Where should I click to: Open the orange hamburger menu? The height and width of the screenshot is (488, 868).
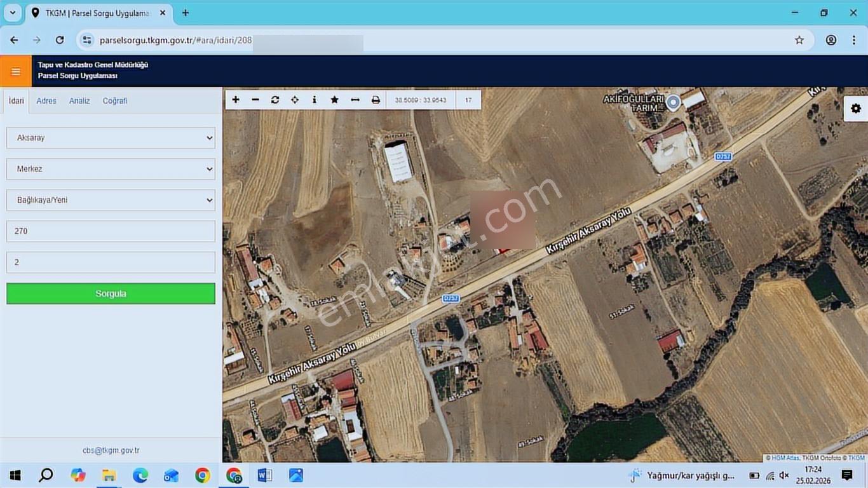(16, 71)
